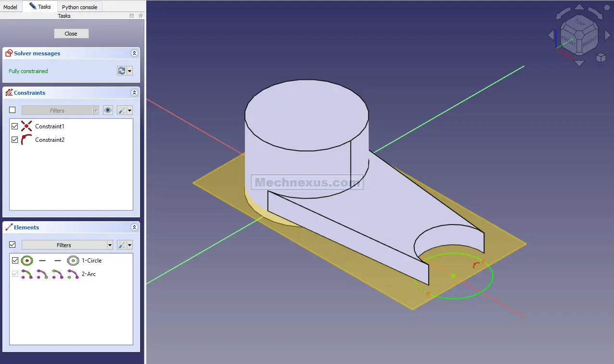Screen dimensions: 614x364
Task: Uncheck the 1-Circle element checkbox
Action: click(x=15, y=260)
